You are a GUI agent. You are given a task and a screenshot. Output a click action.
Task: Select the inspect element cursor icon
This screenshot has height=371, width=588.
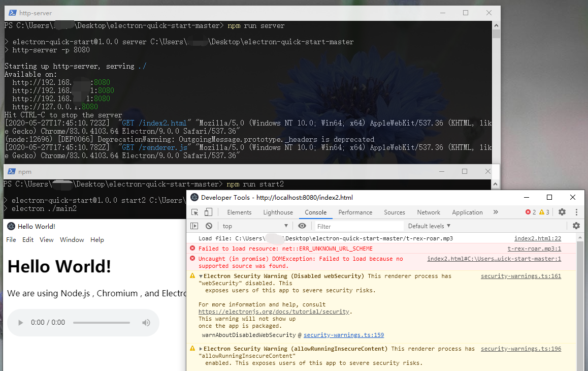[194, 212]
